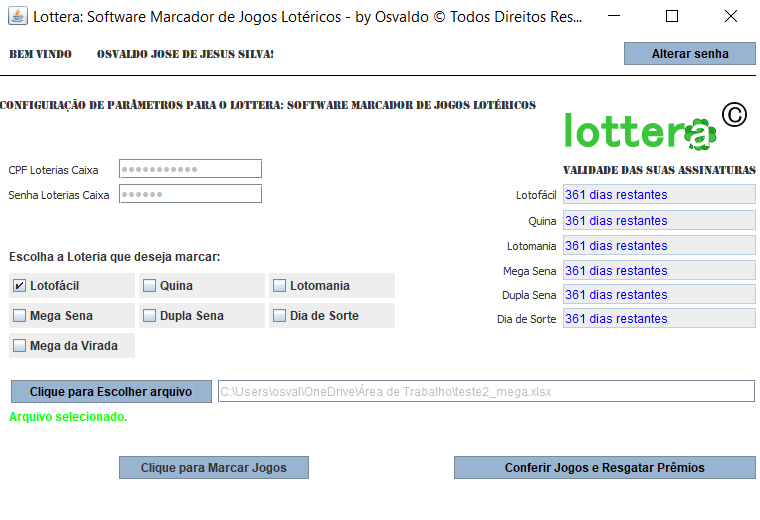Check the Lotofácil lottery checkbox
Screen dimensions: 760x520
click(x=19, y=286)
